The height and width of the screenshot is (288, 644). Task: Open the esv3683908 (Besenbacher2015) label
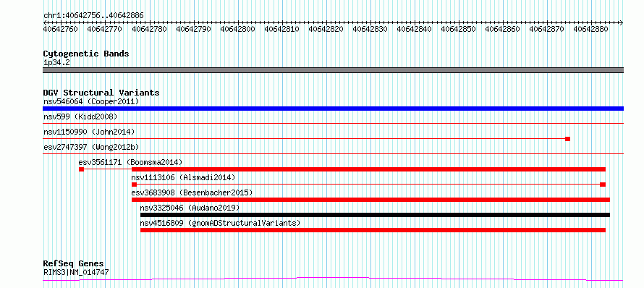tap(192, 192)
